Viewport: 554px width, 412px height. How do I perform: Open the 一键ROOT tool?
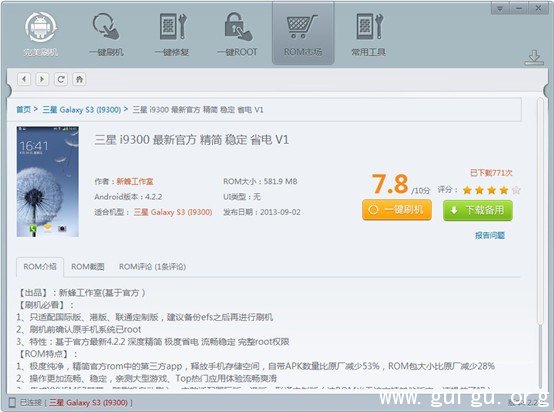pyautogui.click(x=237, y=34)
